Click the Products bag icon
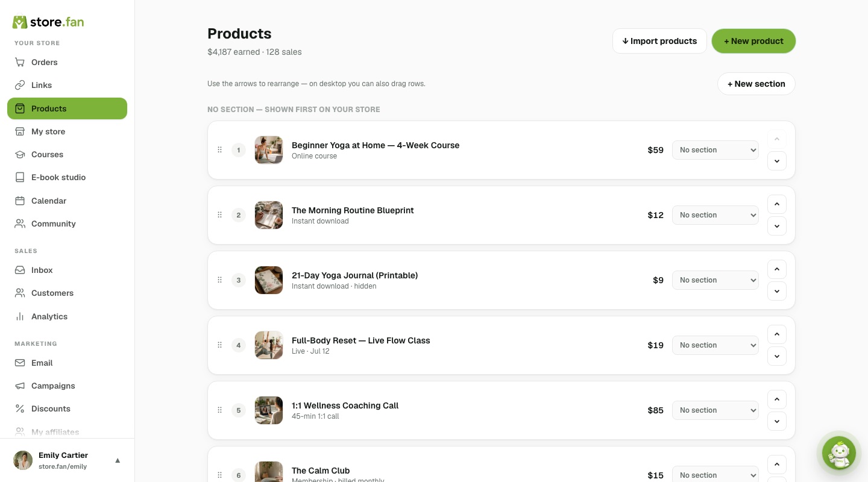868x482 pixels. (20, 108)
